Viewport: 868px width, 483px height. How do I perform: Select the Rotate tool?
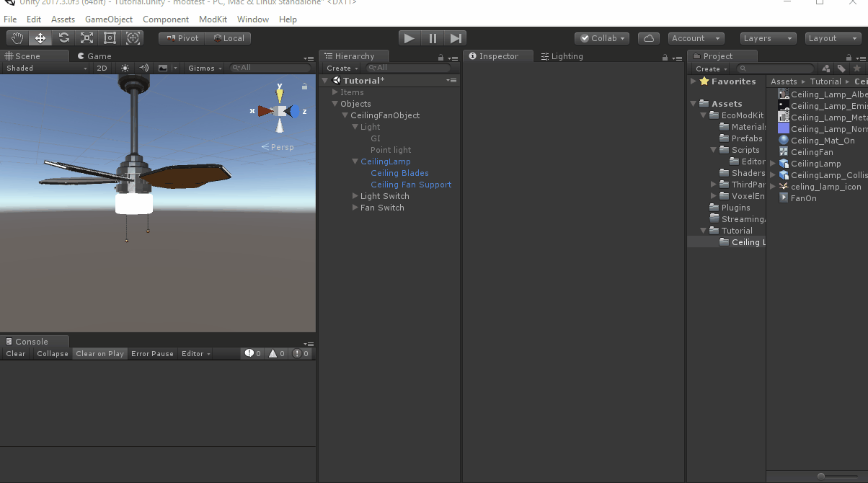coord(64,38)
